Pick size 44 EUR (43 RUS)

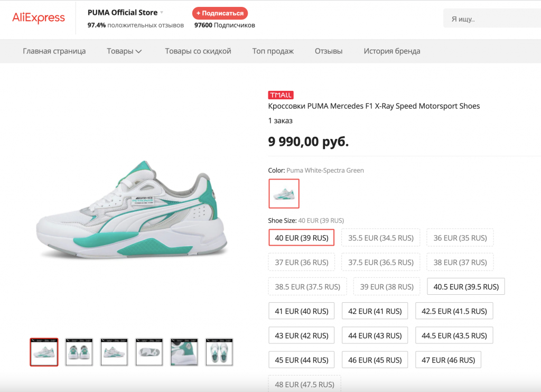pos(375,335)
